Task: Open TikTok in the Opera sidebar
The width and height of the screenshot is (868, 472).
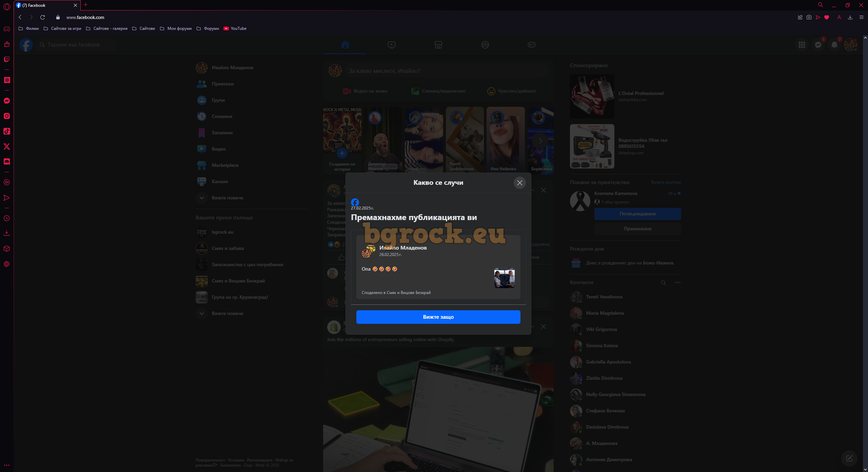Action: [x=7, y=131]
